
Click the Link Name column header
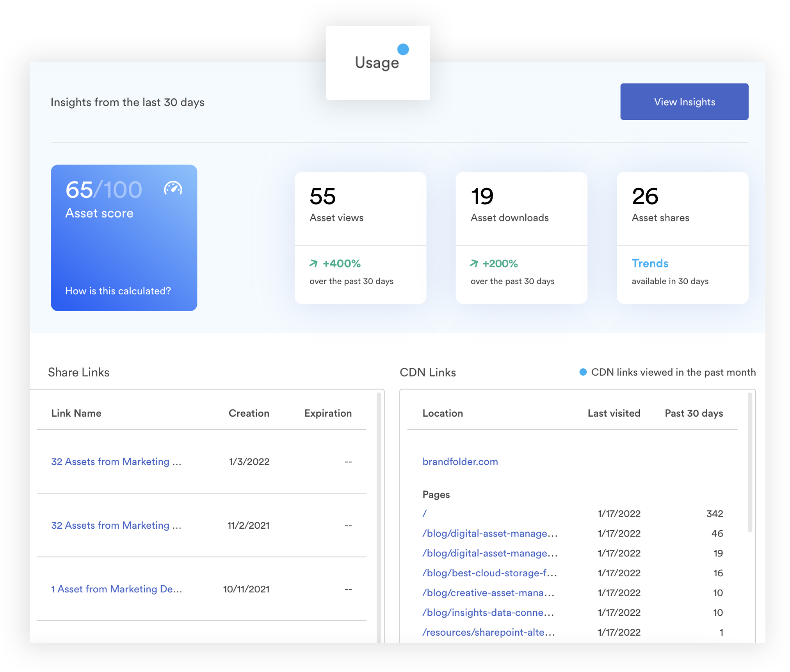pos(76,413)
